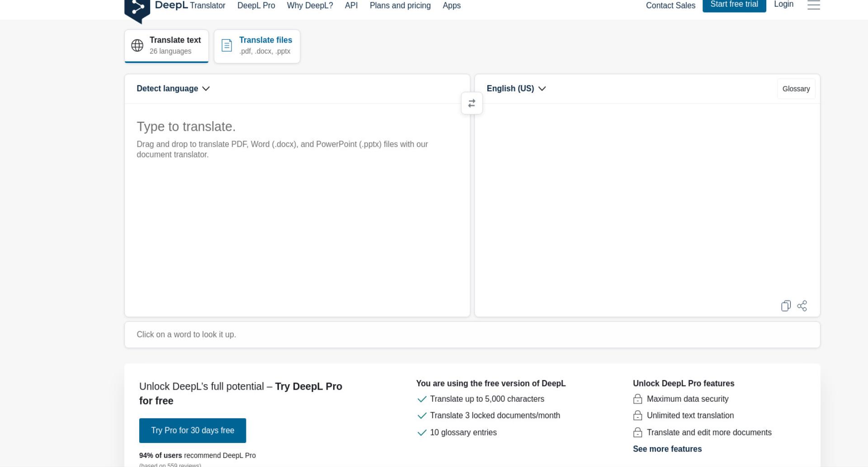868x467 pixels.
Task: Click 'You are using the free version' heading
Action: [491, 384]
